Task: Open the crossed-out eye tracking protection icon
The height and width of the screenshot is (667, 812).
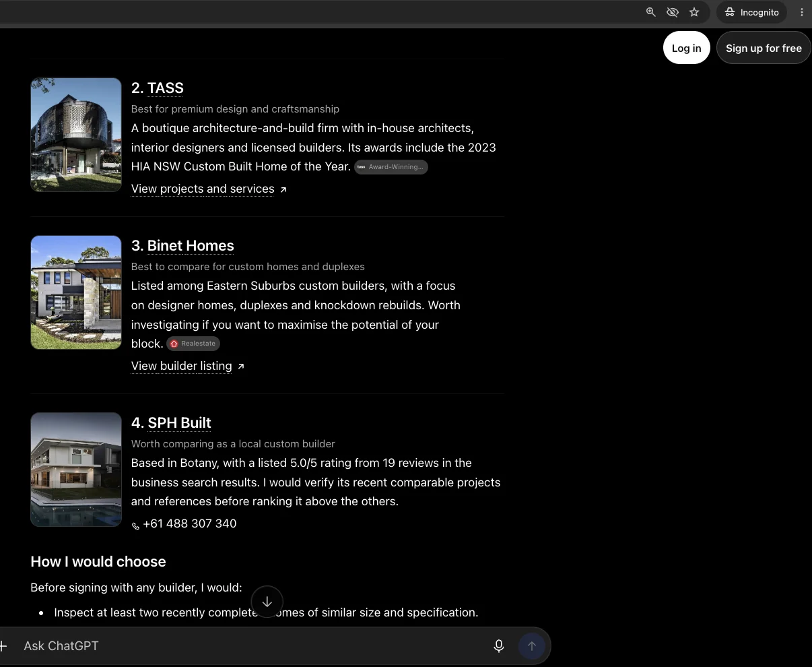Action: coord(672,12)
